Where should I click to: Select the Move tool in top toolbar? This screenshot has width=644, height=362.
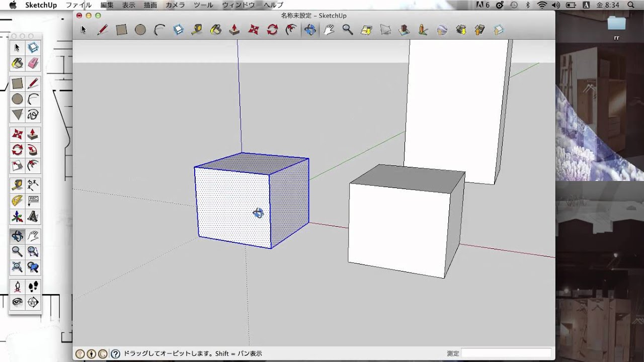pos(254,30)
